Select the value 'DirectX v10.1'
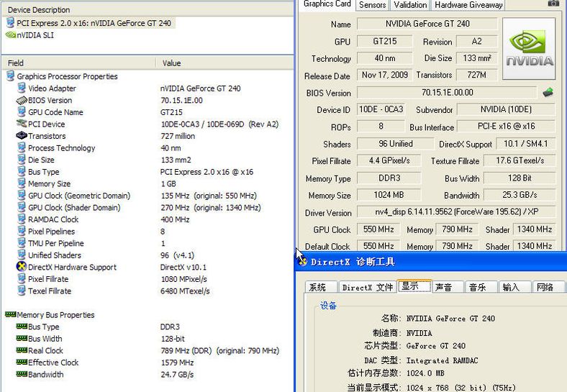The width and height of the screenshot is (567, 392). pyautogui.click(x=183, y=268)
